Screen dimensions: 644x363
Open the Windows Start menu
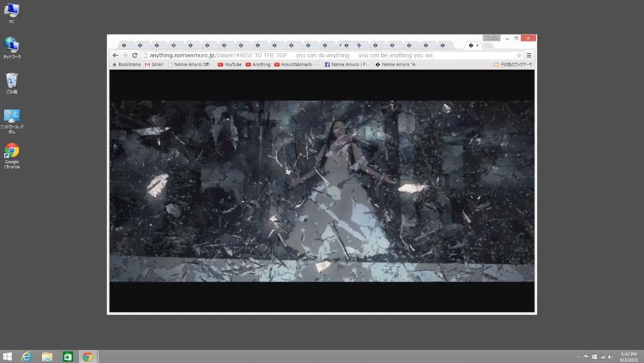coord(8,357)
